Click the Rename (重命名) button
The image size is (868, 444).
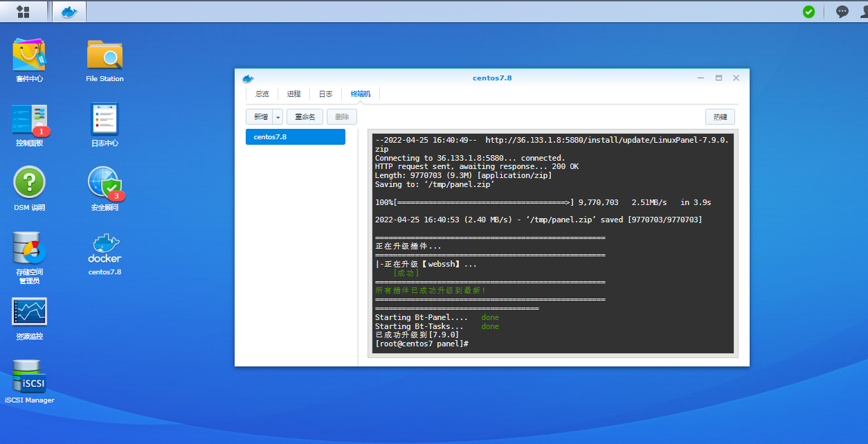305,117
